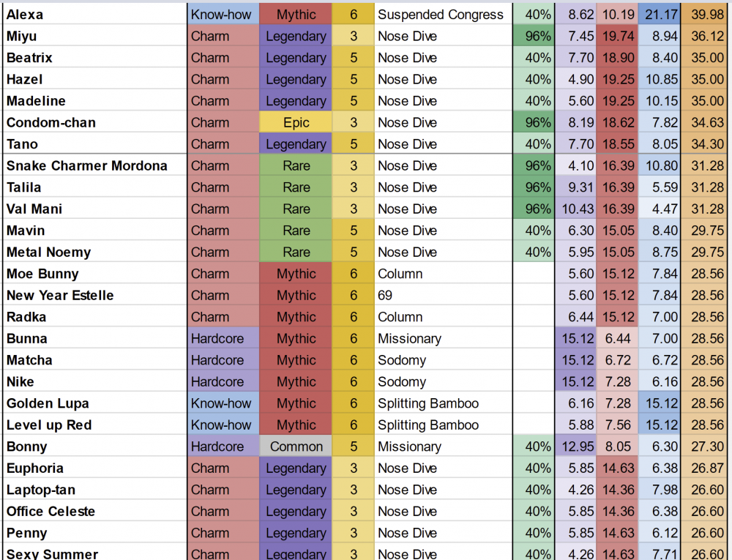Click Metal Noemy's star count 5 cell
The width and height of the screenshot is (732, 560).
click(x=353, y=253)
